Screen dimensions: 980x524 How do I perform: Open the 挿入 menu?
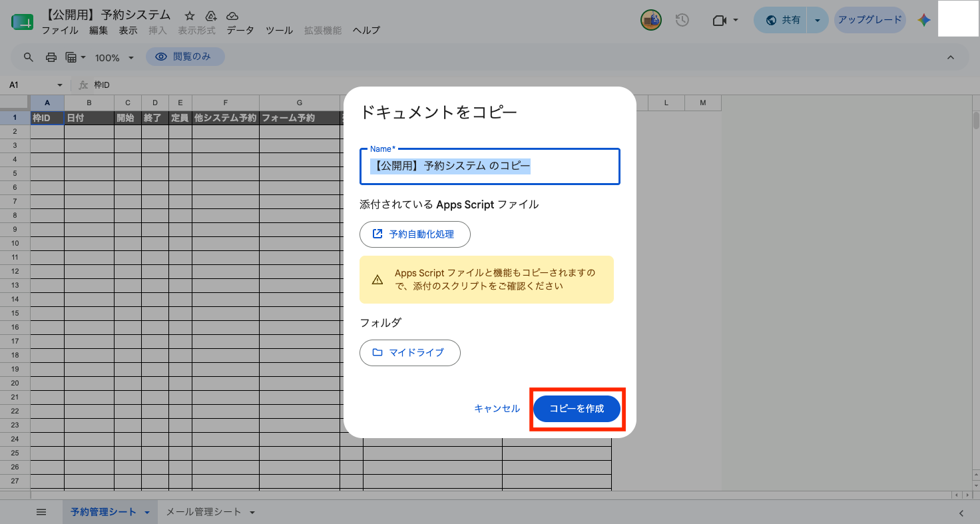point(158,31)
